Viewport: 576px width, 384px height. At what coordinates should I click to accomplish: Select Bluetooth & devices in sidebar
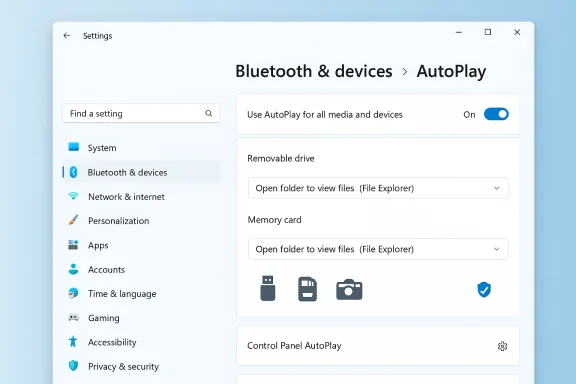tap(141, 172)
